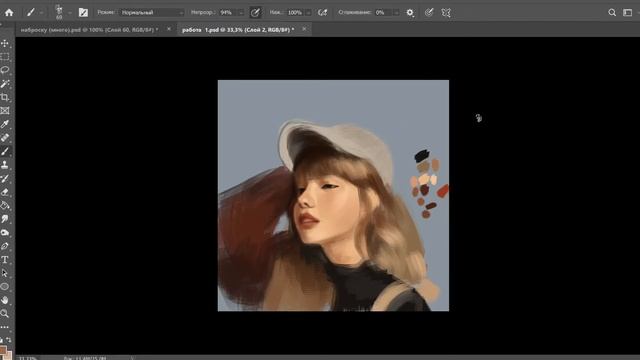640x360 pixels.
Task: Close the наброску (много).psd tab
Action: (x=169, y=29)
